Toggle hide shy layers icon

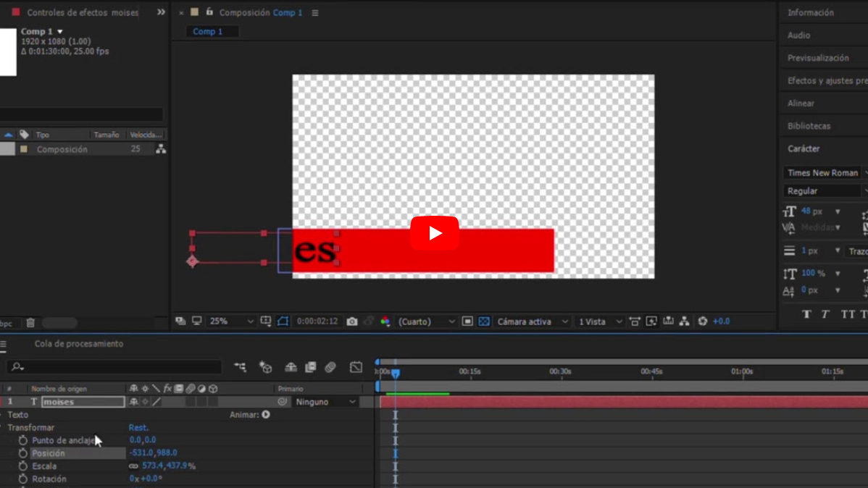(291, 367)
